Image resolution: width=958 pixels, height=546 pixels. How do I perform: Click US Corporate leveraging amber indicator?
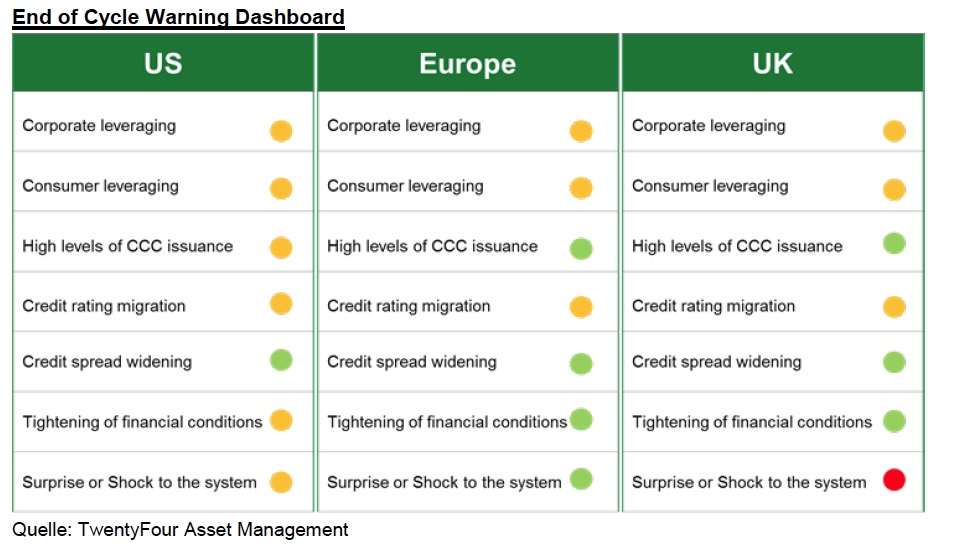(x=281, y=131)
